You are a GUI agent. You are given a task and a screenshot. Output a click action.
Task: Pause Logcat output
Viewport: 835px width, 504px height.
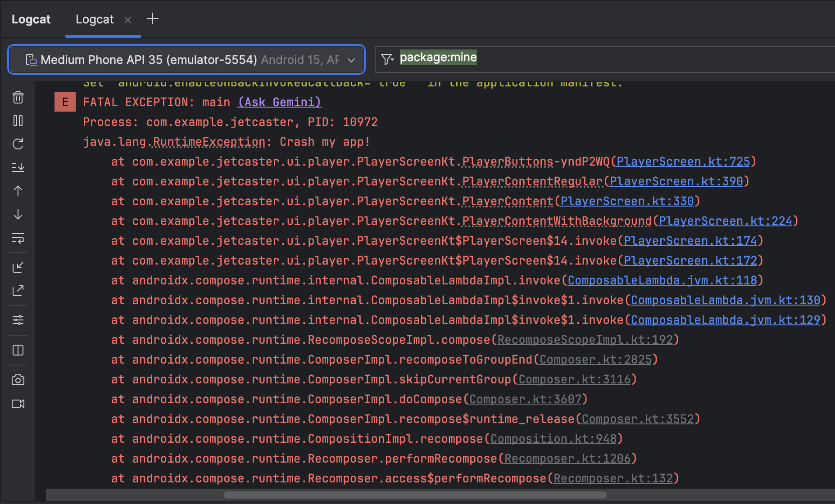18,121
